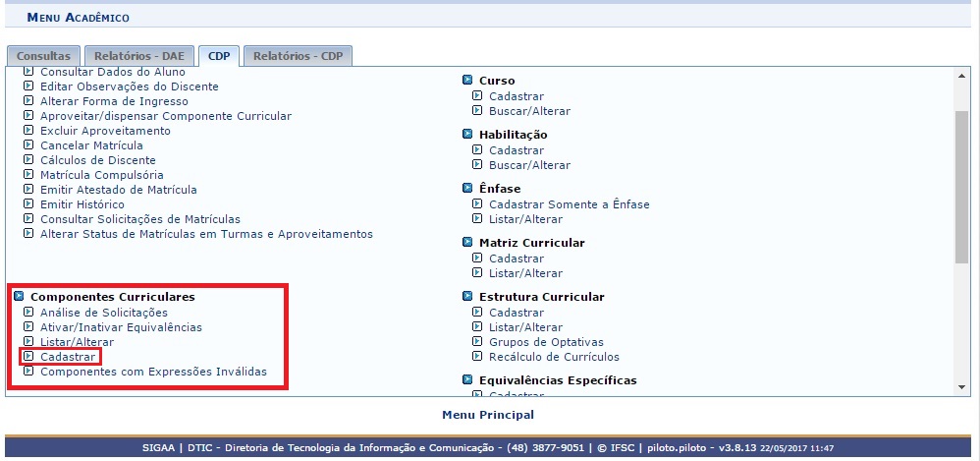The image size is (980, 461).
Task: Open Análise de Solicitações link
Action: click(x=96, y=313)
